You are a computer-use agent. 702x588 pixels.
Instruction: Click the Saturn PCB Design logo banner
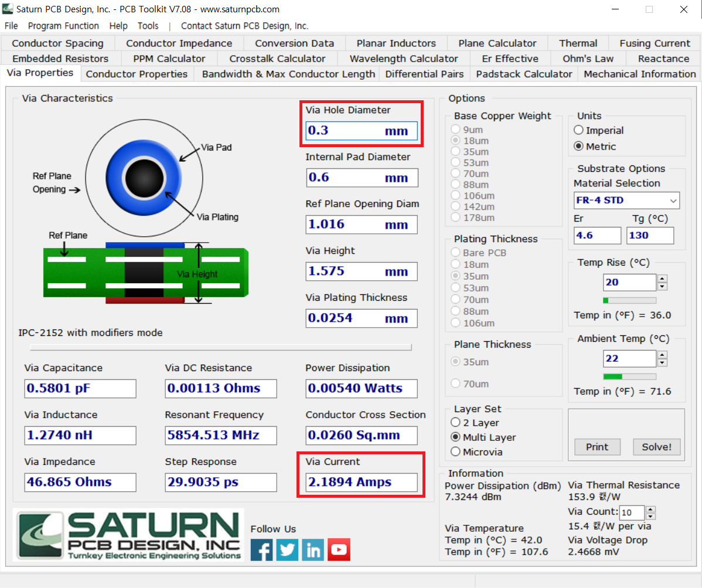point(128,535)
